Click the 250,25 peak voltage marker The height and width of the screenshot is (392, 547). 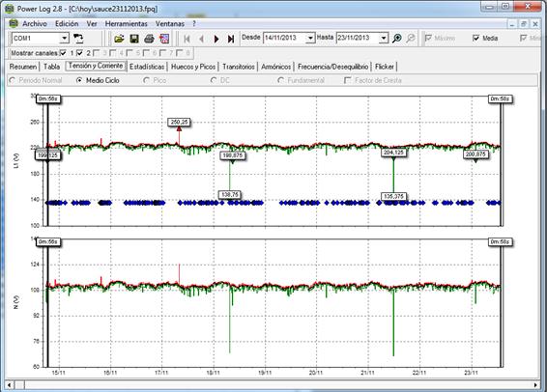pos(180,122)
